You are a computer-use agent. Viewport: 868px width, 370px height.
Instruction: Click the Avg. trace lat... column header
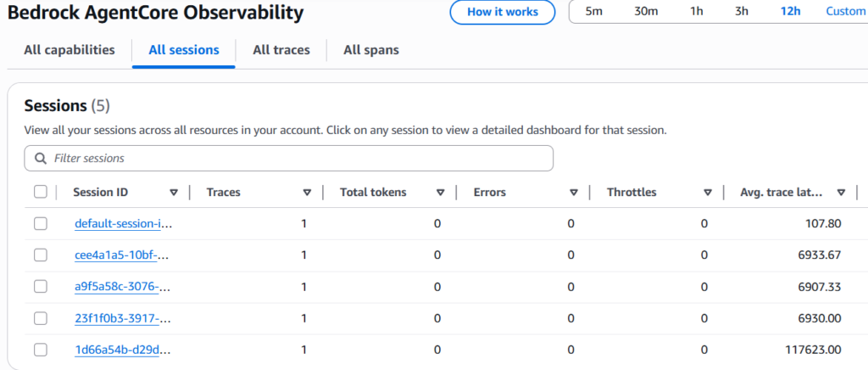point(781,192)
